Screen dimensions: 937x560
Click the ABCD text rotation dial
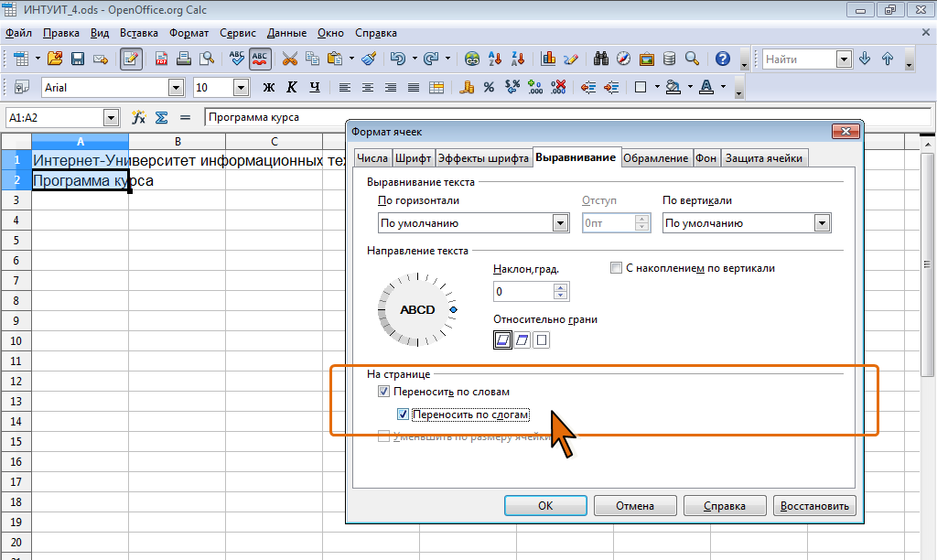pyautogui.click(x=417, y=309)
